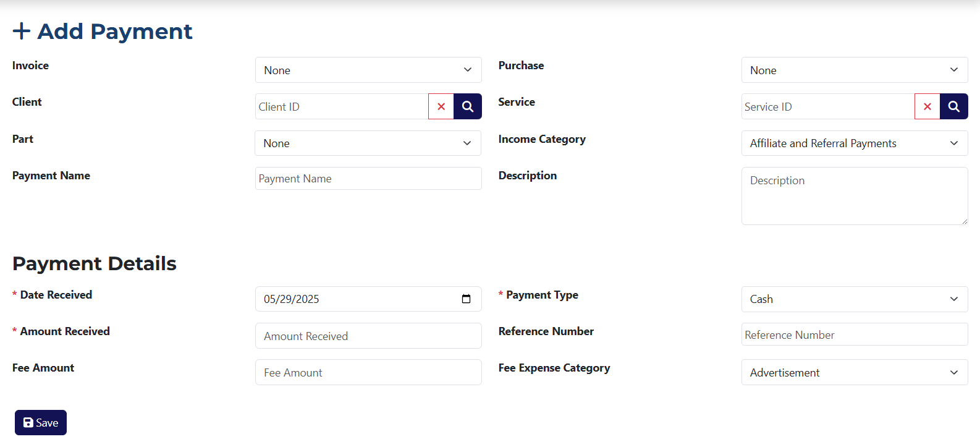Click the Amount Received label
Viewport: 980px width, 447px height.
coord(65,331)
